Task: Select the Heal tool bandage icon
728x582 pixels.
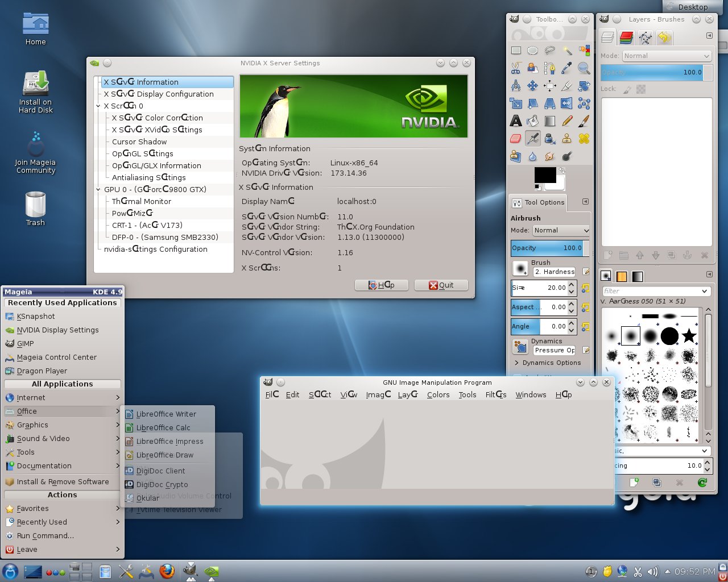Action: (584, 139)
